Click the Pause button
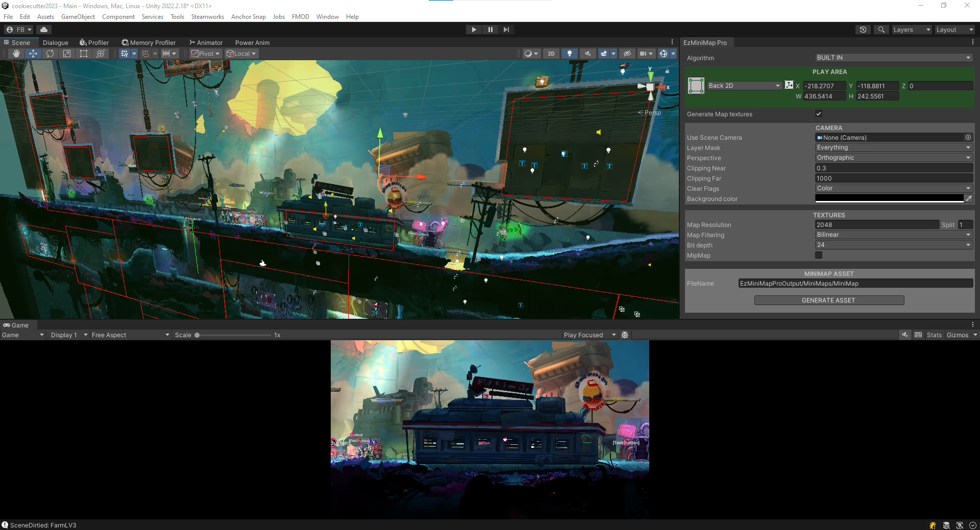This screenshot has height=530, width=980. 490,30
